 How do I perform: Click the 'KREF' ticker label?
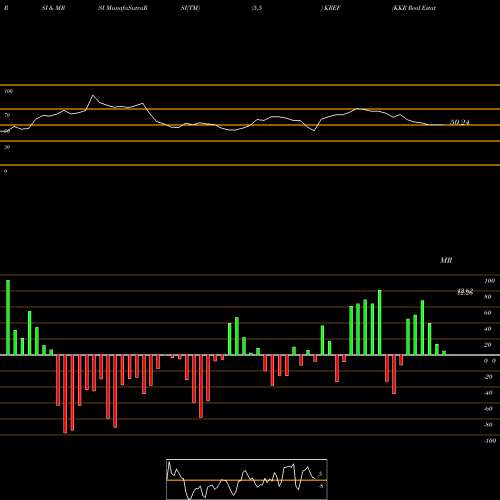click(x=331, y=8)
